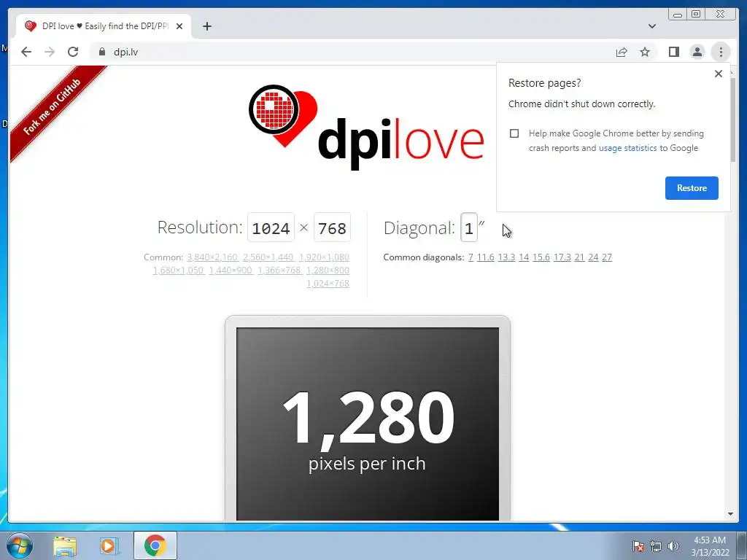Edit the resolution width field 1024

[271, 228]
